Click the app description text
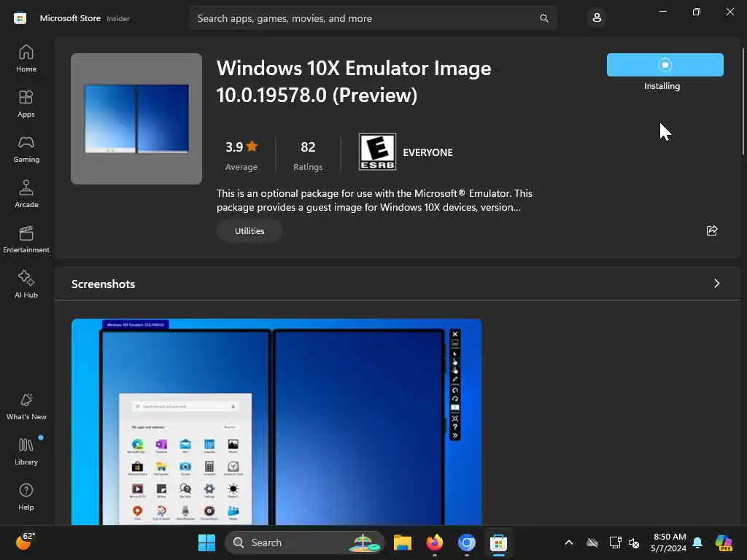The height and width of the screenshot is (560, 747). (374, 200)
